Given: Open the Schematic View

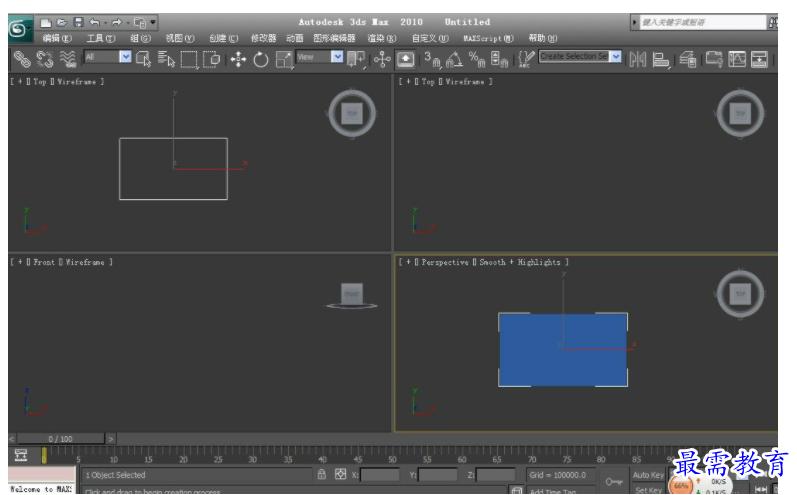Looking at the screenshot, I should (x=759, y=59).
